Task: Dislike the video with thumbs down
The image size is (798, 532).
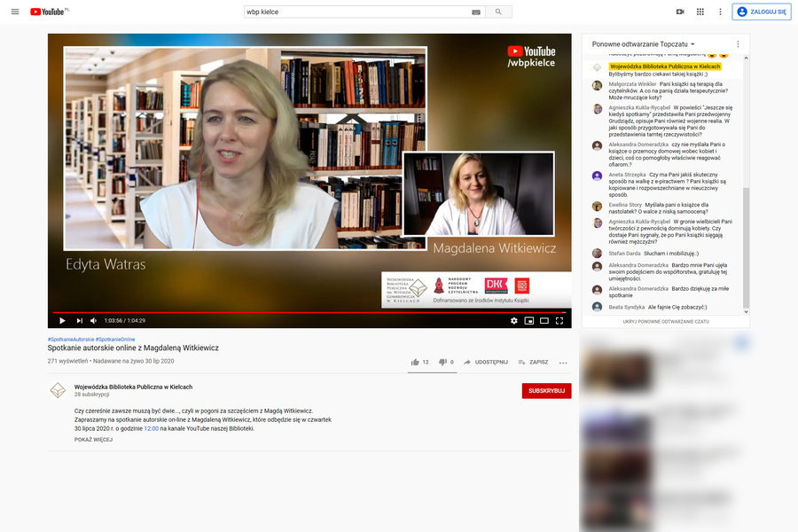Action: coord(442,362)
